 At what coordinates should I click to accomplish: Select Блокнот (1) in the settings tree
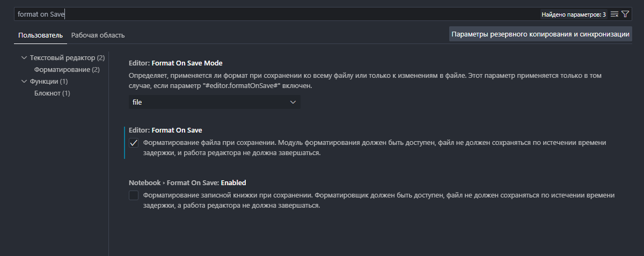(52, 93)
